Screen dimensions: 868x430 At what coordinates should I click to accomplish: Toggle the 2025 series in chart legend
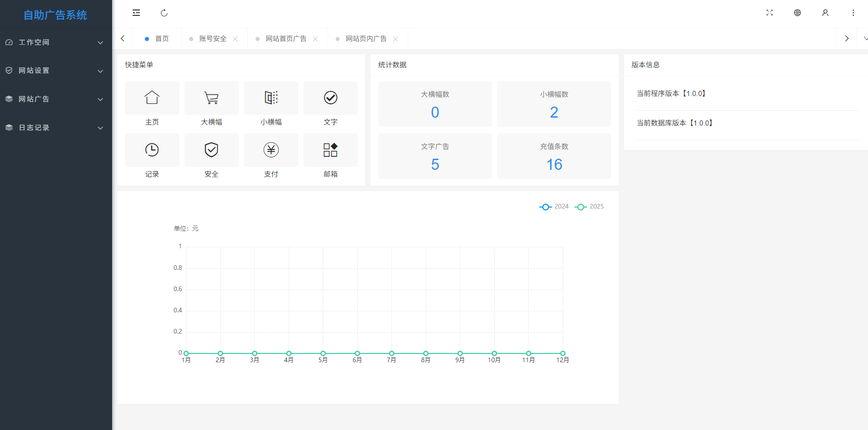tap(589, 207)
